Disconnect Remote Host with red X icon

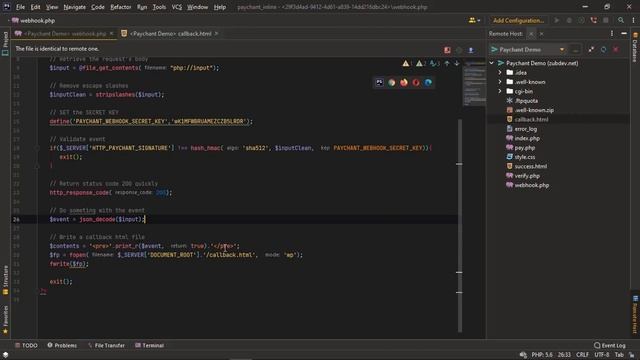[616, 49]
